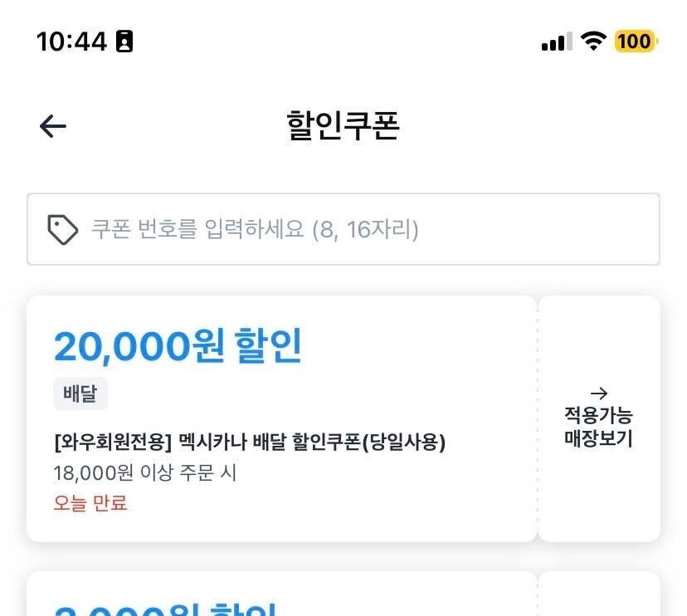This screenshot has width=687, height=616.
Task: Click the 오늘 만료 expiration label
Action: pos(90,504)
